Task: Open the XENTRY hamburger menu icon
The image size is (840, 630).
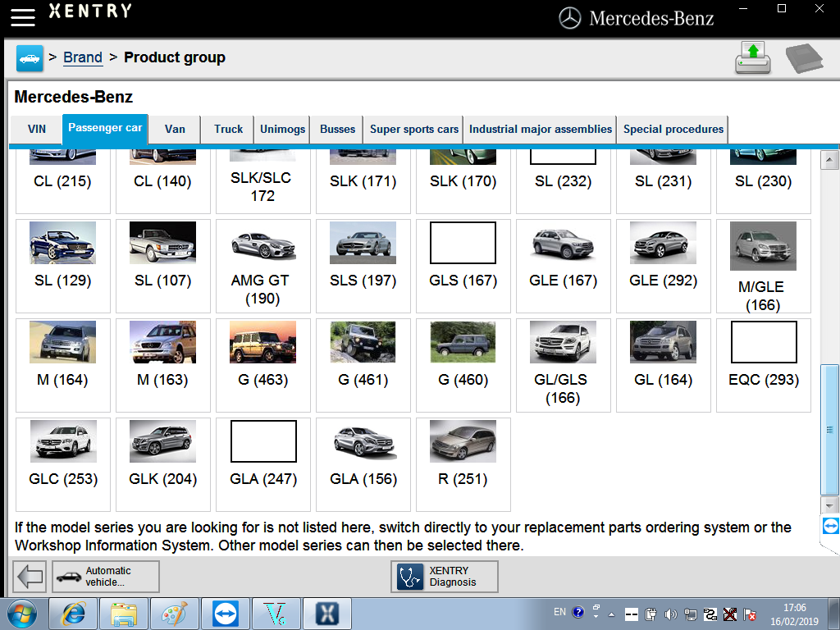Action: tap(22, 16)
